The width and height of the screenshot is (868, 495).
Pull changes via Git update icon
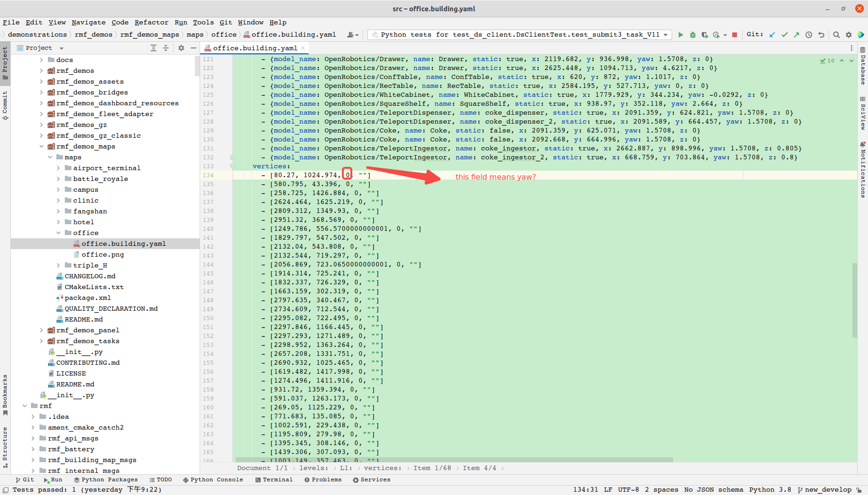point(772,34)
